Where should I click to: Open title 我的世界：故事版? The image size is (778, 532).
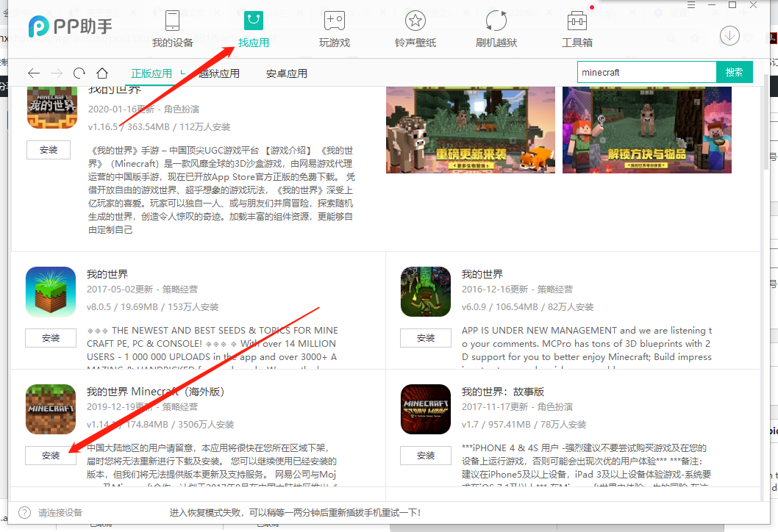pos(503,392)
